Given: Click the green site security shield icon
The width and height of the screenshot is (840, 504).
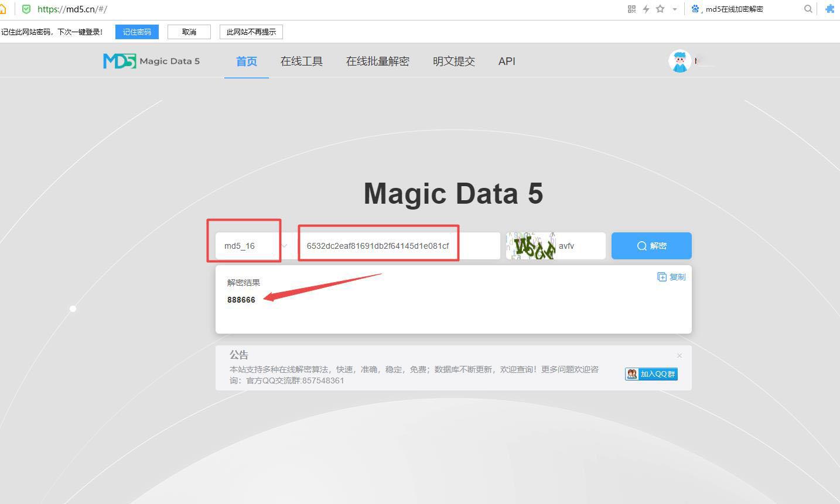Looking at the screenshot, I should pos(26,9).
